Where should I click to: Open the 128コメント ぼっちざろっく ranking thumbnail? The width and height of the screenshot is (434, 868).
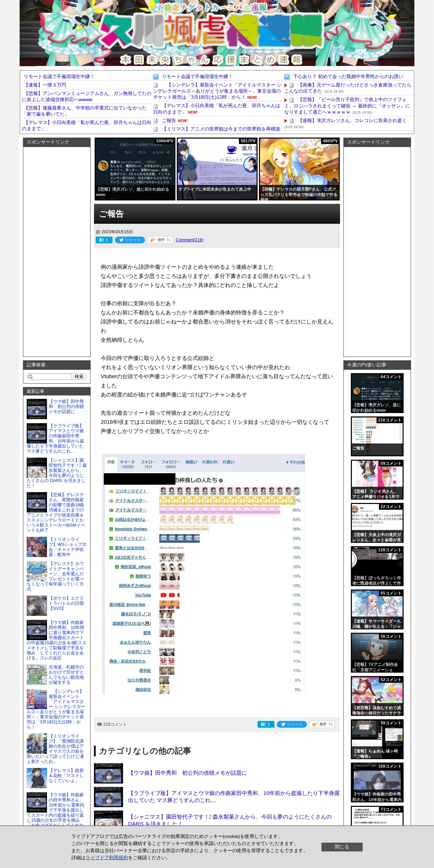click(x=377, y=566)
